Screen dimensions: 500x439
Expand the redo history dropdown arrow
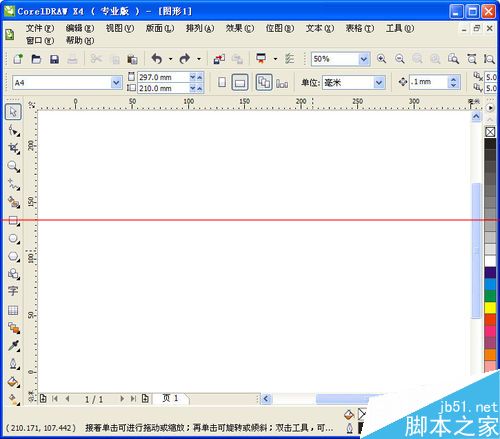pos(199,59)
